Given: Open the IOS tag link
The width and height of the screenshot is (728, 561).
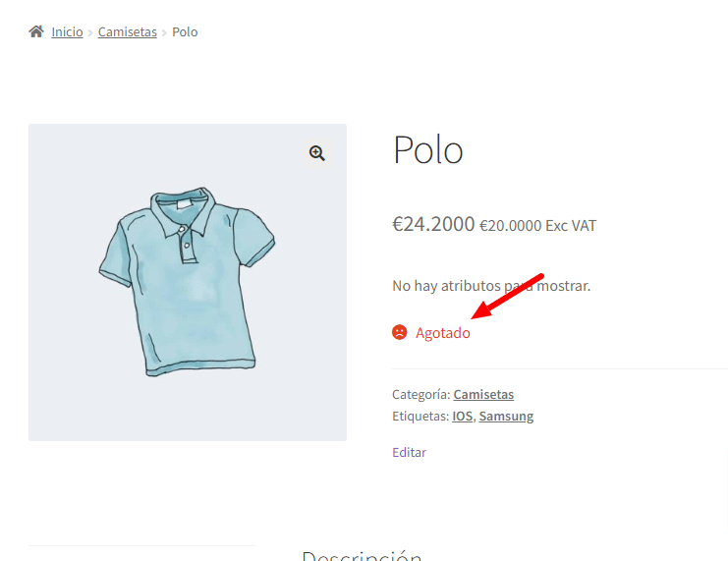Looking at the screenshot, I should click(x=462, y=416).
